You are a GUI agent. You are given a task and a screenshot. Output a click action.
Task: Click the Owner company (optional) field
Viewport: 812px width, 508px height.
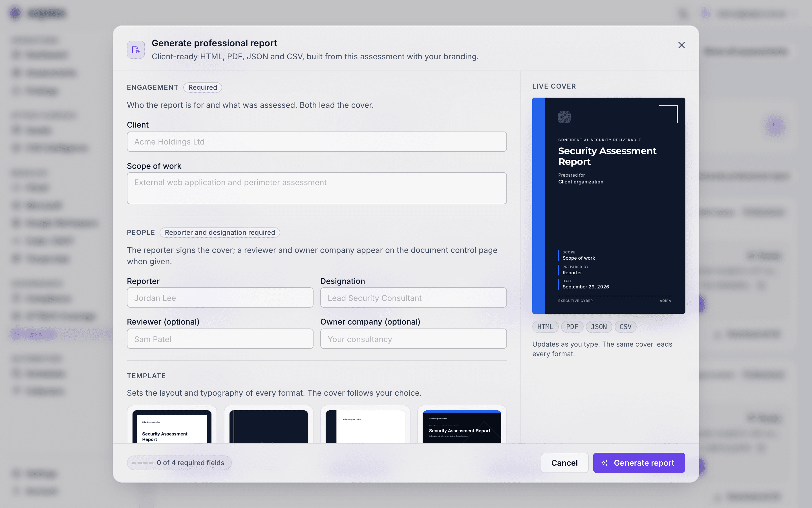pyautogui.click(x=413, y=339)
